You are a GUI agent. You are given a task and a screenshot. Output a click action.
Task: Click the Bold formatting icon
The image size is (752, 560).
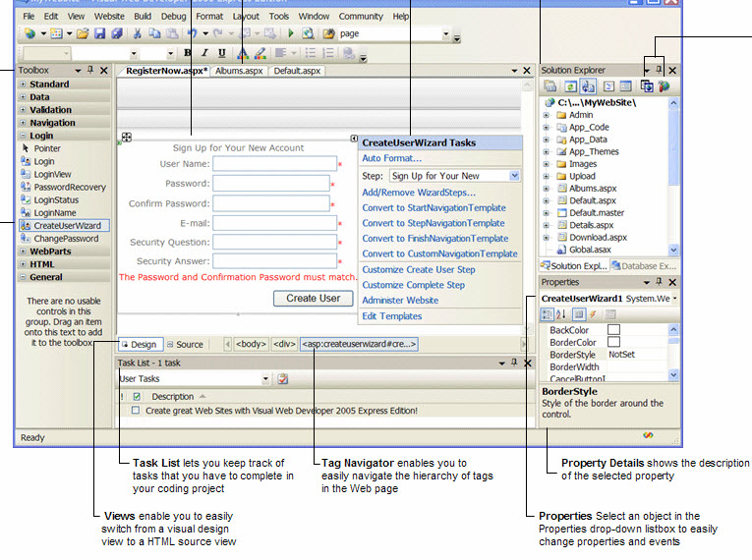coord(188,53)
